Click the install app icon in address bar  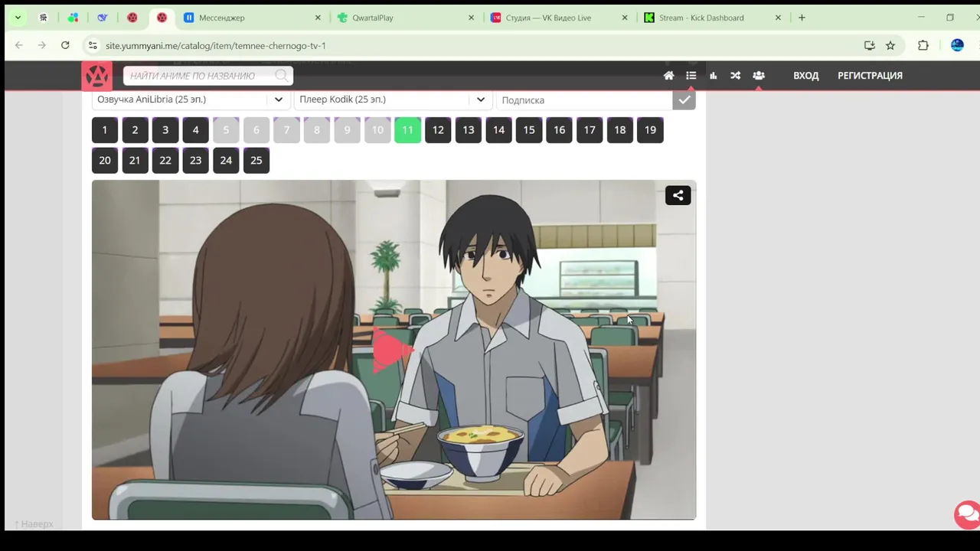tap(869, 45)
